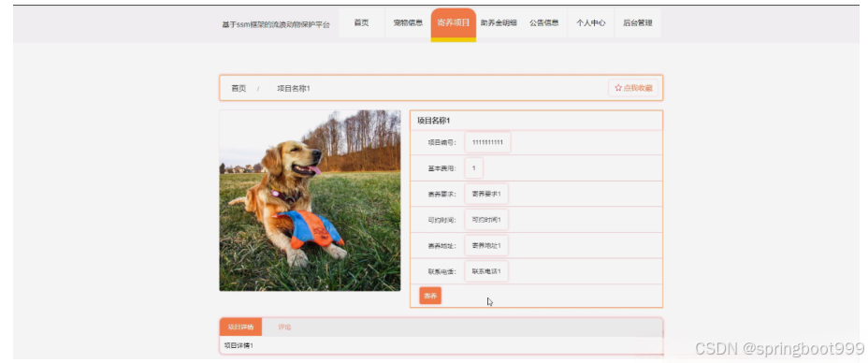Screen dimensions: 868x363
Task: Select the highlighted 寄养项目 tab
Action: [x=454, y=23]
